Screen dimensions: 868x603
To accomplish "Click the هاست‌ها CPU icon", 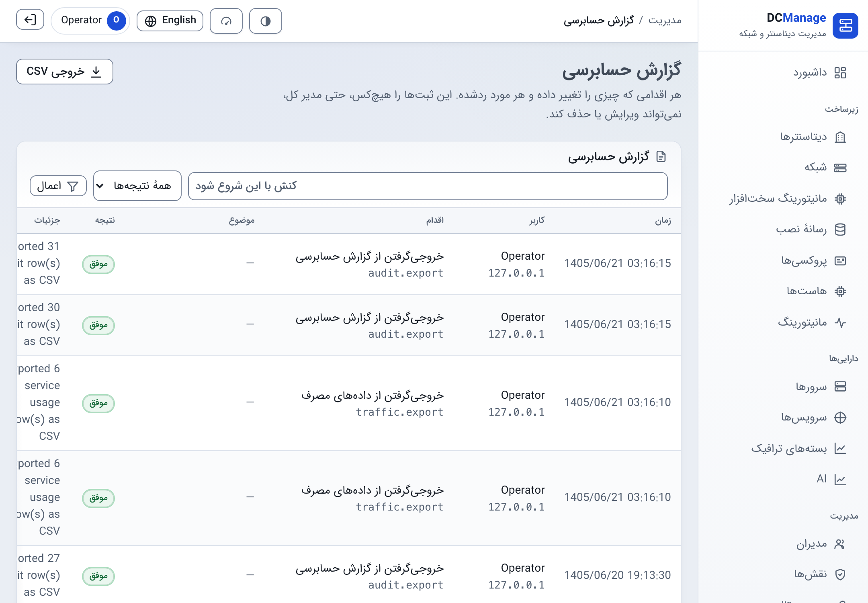I will click(840, 291).
